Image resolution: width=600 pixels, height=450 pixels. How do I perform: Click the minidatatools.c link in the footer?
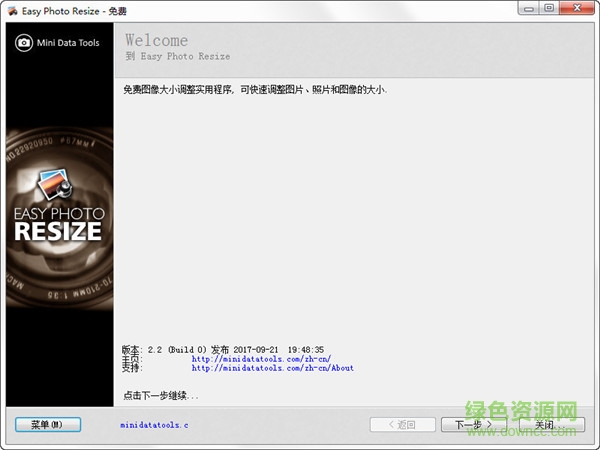[x=154, y=425]
